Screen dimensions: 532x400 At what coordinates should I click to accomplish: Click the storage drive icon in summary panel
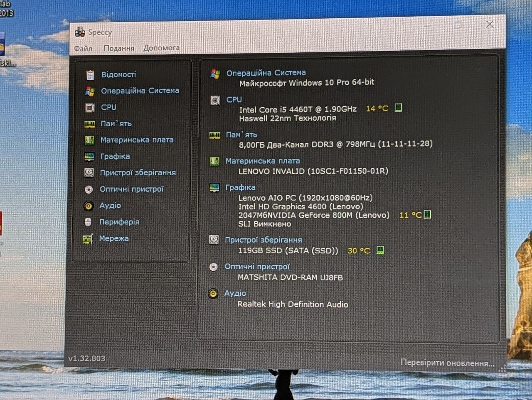214,240
